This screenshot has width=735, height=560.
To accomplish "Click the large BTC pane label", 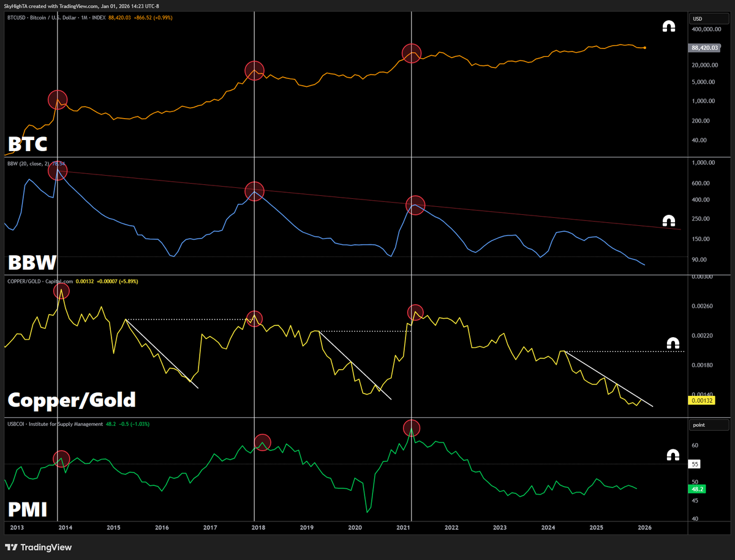I will click(x=28, y=144).
